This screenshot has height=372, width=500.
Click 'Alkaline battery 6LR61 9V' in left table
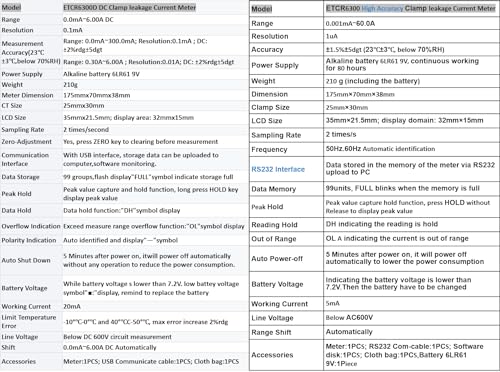[x=101, y=74]
